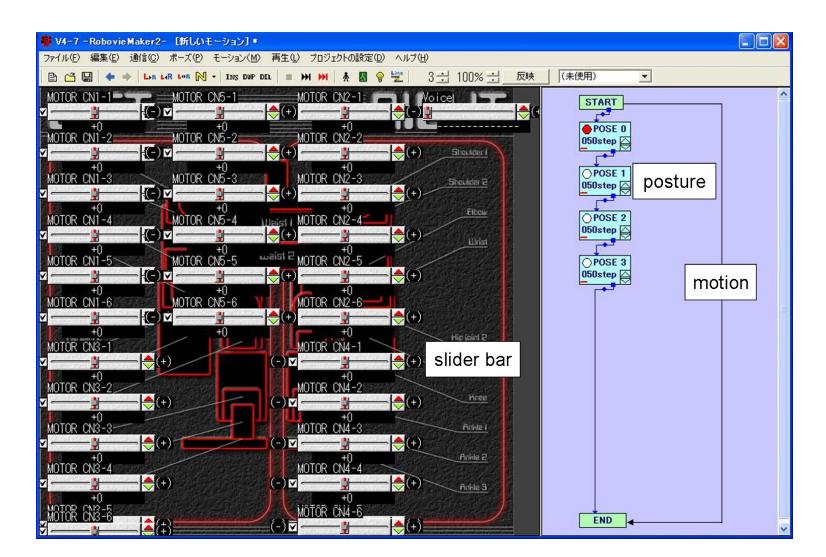826x557 pixels.
Task: Click the MOTOR CN5-2 up/down arrows
Action: coord(273,153)
